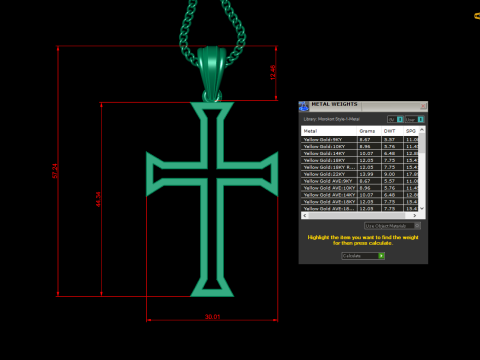Click the metal list scroll down arrow
This screenshot has height=360, width=480.
pyautogui.click(x=422, y=208)
